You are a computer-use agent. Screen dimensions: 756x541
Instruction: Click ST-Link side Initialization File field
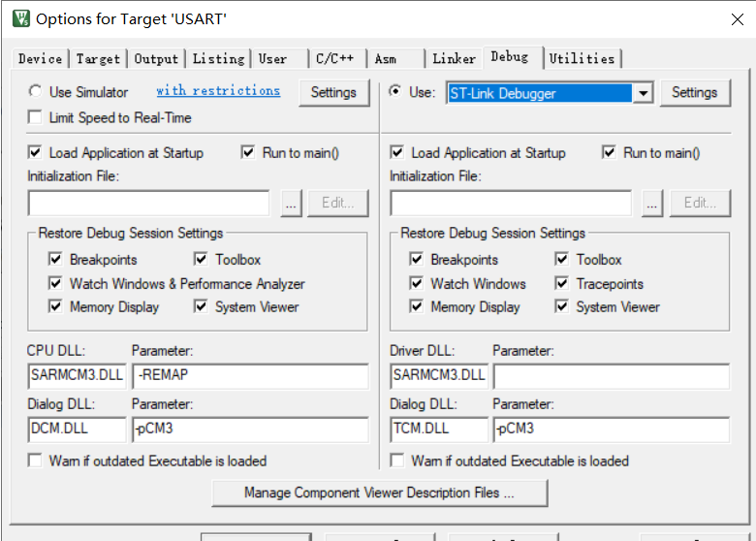511,203
